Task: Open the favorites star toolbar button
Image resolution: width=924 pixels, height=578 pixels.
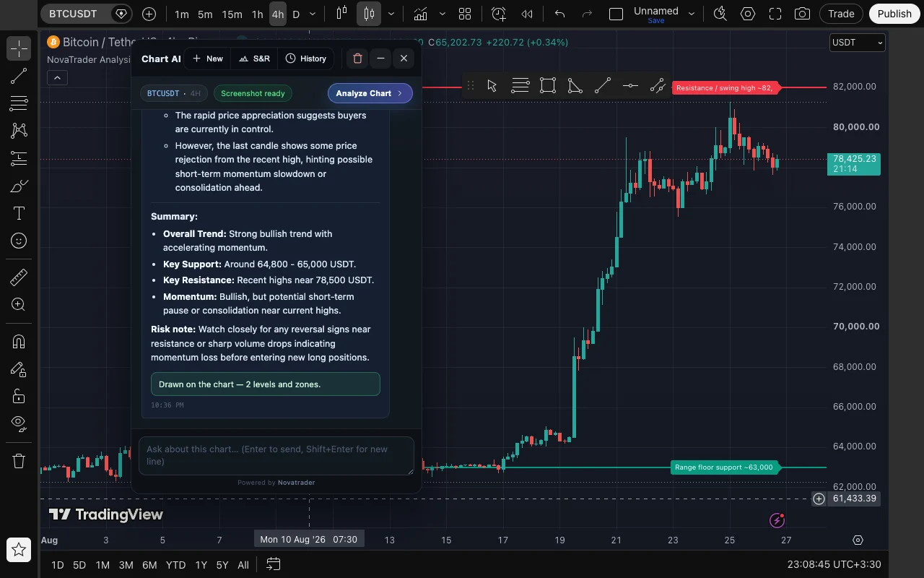Action: click(x=19, y=550)
